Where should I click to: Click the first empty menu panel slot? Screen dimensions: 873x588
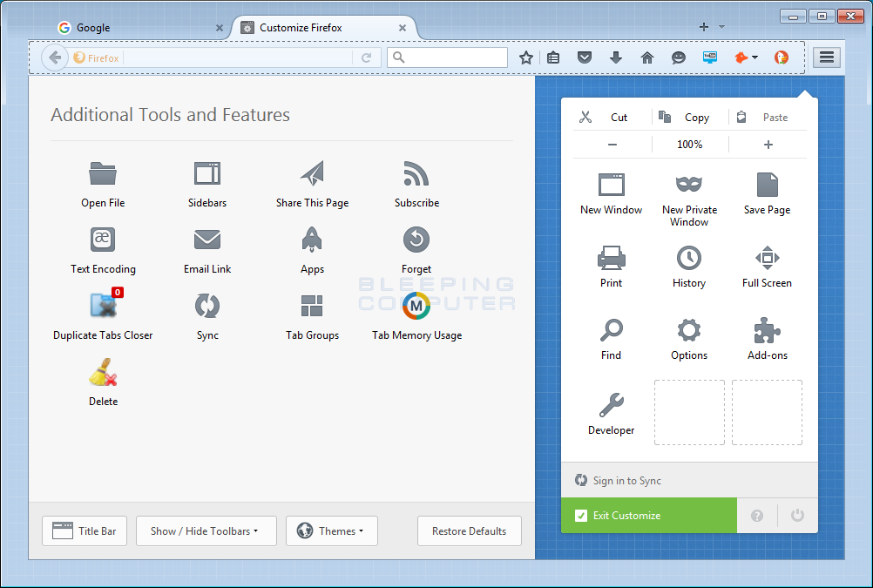tap(689, 413)
